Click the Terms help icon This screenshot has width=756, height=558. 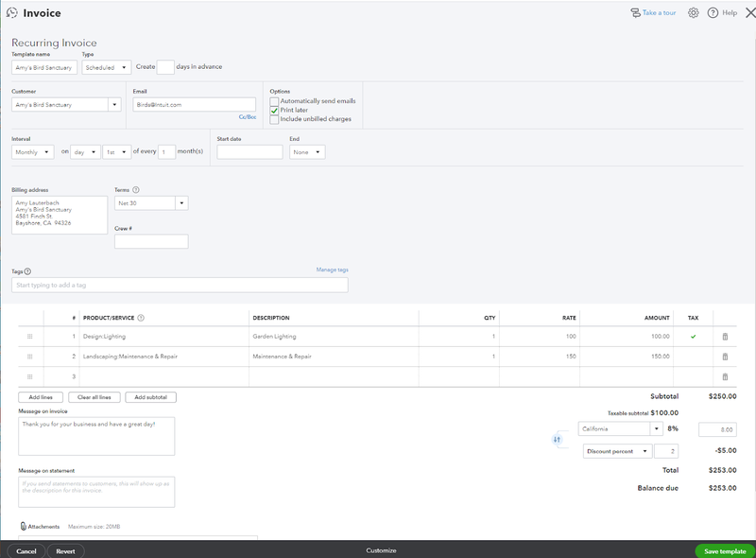point(136,190)
